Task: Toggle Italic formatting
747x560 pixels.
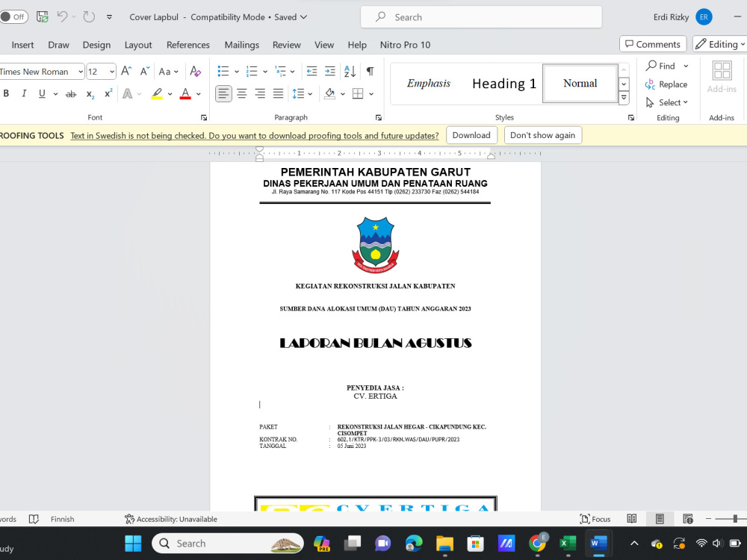Action: click(x=24, y=94)
